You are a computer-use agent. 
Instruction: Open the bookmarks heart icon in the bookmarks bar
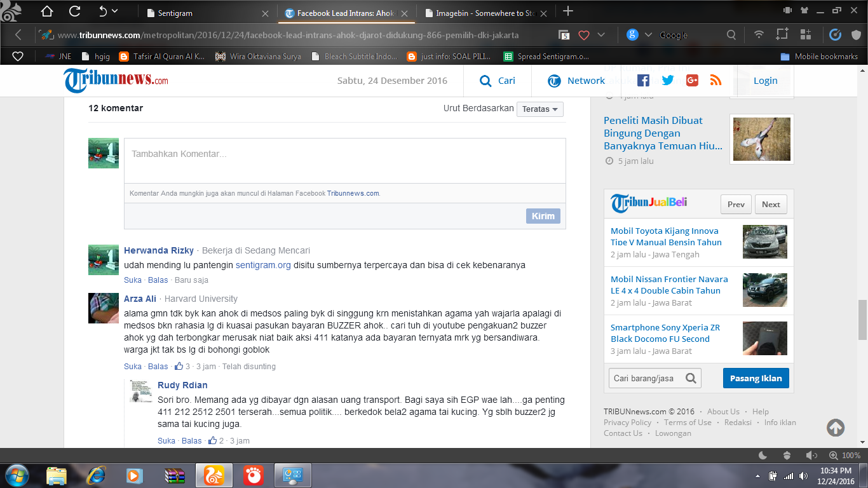point(18,56)
